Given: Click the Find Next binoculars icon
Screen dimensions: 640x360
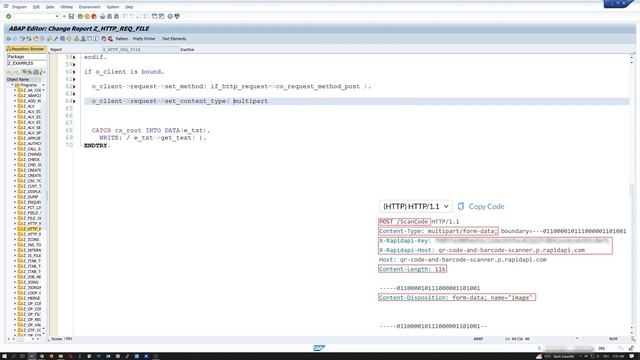Looking at the screenshot, I should pyautogui.click(x=116, y=16).
